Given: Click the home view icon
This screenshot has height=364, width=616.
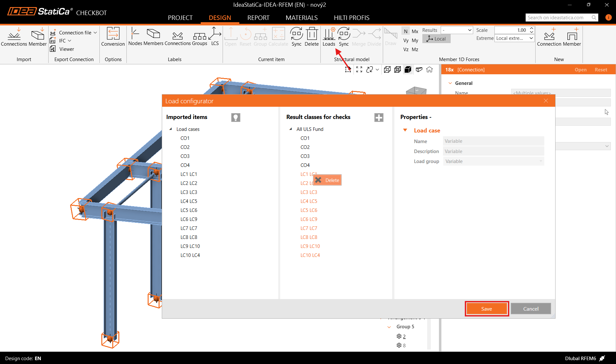Looking at the screenshot, I should 429,70.
